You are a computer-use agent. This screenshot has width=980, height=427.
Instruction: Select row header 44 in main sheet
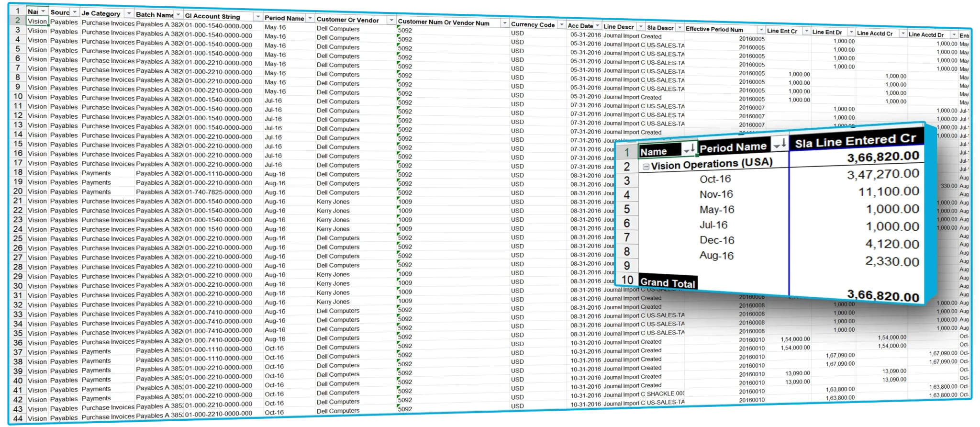(18, 418)
